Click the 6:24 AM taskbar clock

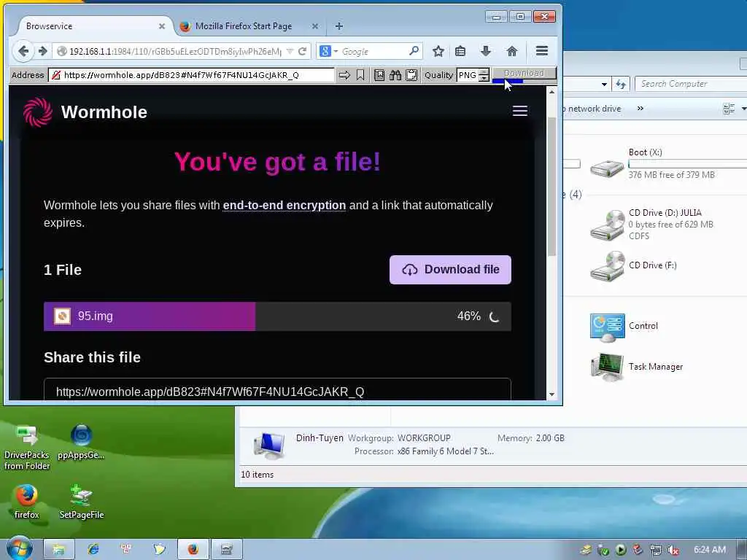click(709, 550)
